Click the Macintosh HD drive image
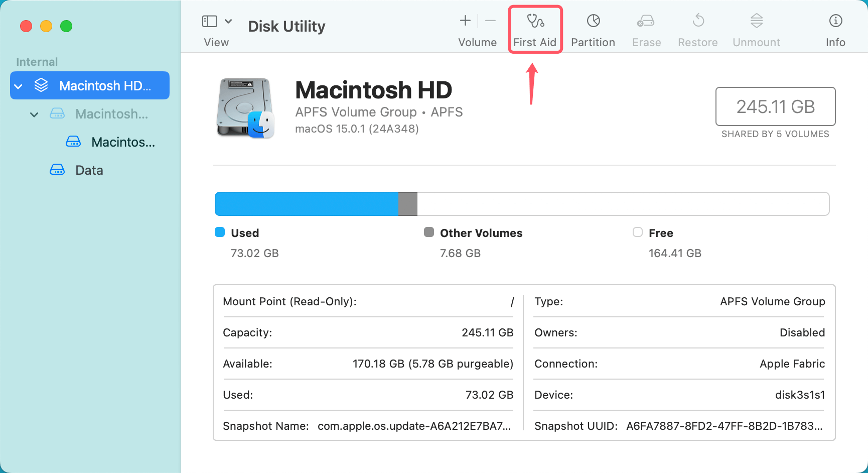This screenshot has width=868, height=473. [245, 107]
